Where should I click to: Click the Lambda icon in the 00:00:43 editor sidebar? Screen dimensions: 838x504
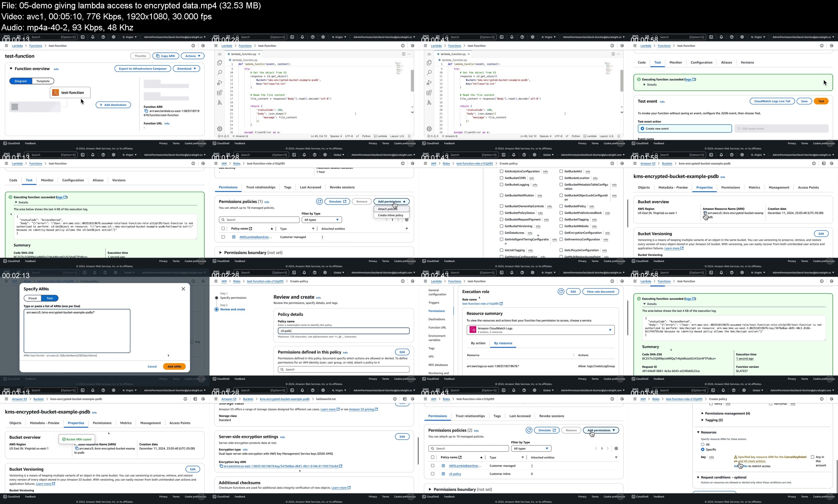429,103
